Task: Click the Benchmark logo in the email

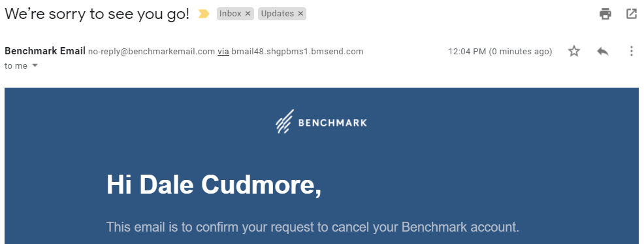Action: [x=321, y=122]
